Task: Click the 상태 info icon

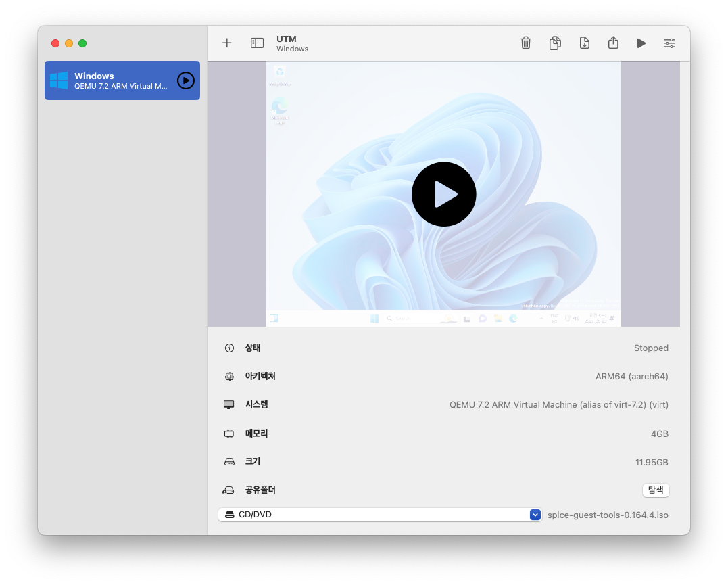Action: 229,348
